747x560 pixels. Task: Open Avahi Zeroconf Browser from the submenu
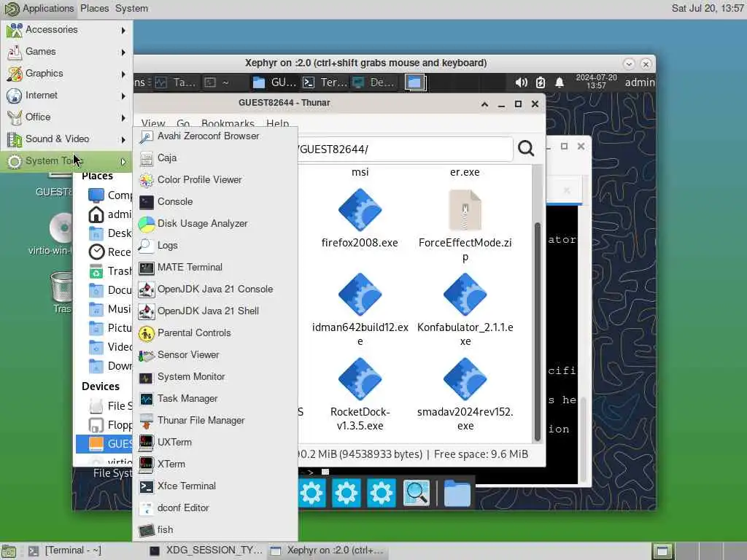pyautogui.click(x=215, y=136)
